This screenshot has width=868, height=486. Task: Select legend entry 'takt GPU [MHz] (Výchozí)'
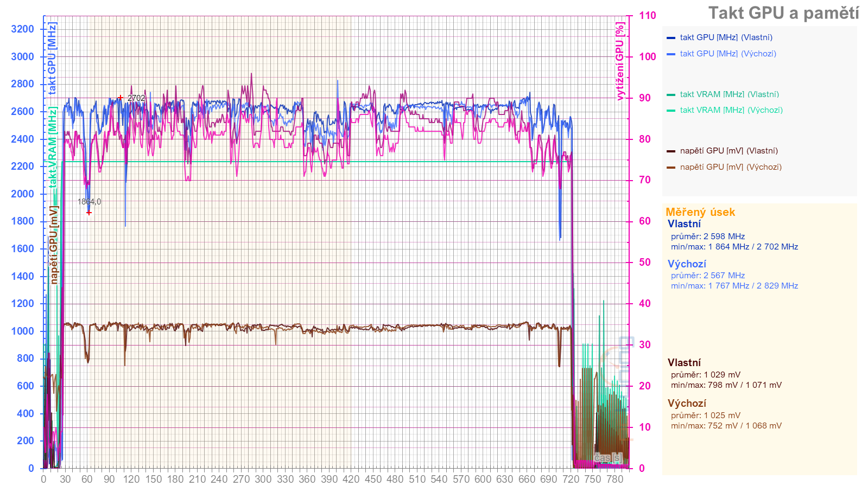pos(728,54)
